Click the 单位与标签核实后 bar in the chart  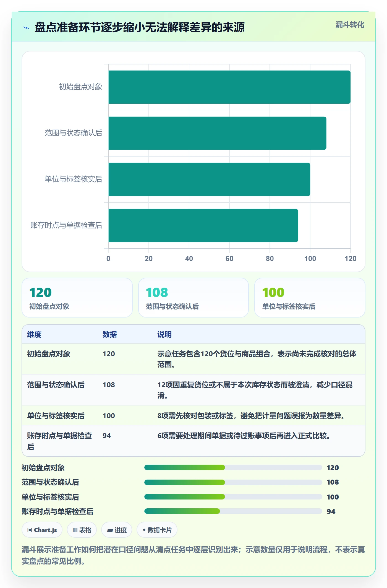209,179
